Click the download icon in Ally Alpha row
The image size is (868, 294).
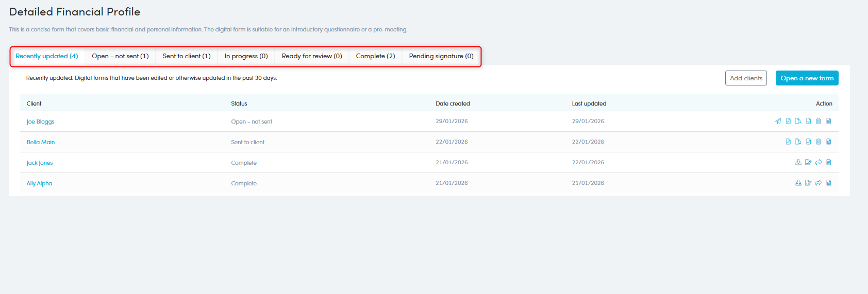[x=798, y=183]
